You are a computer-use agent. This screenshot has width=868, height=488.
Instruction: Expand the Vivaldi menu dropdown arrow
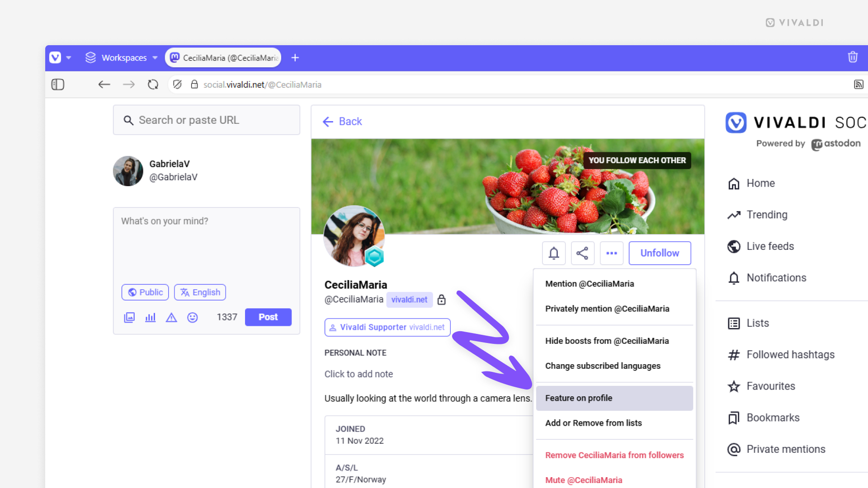coord(69,58)
